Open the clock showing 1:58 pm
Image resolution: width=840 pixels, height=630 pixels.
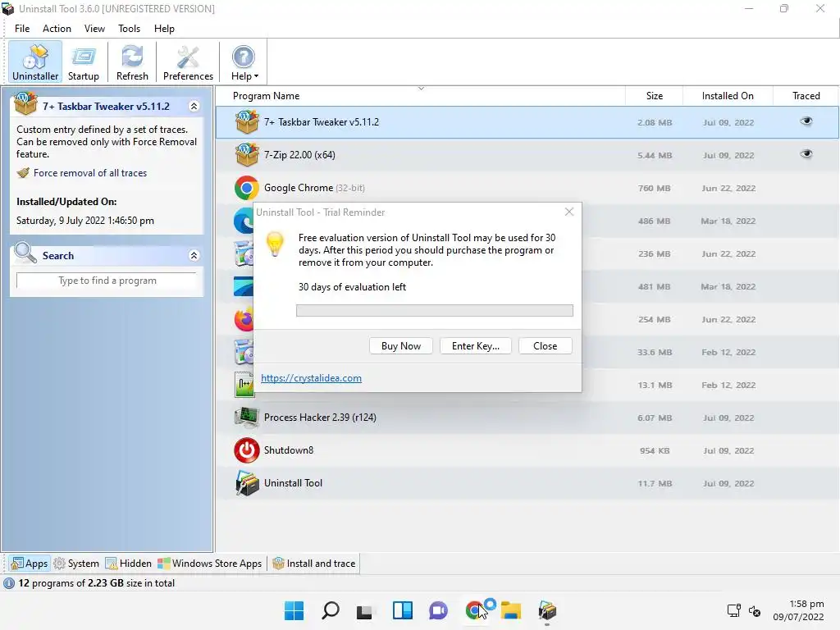tap(798, 610)
